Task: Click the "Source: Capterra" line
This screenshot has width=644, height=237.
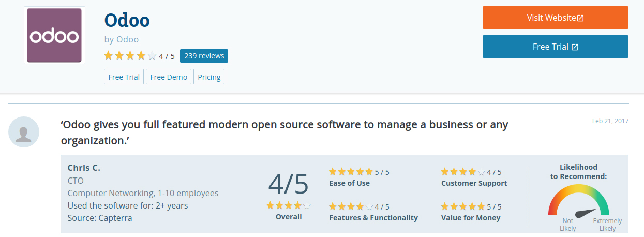Action: click(x=100, y=218)
